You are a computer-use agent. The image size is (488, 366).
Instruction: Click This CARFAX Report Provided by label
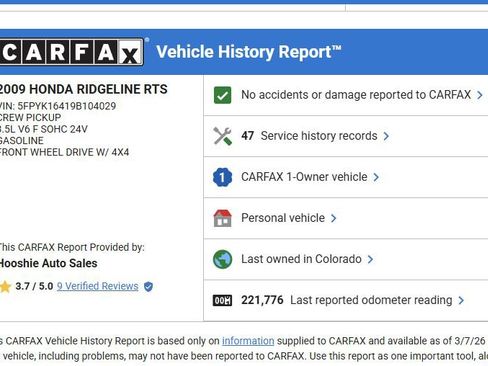click(x=72, y=247)
